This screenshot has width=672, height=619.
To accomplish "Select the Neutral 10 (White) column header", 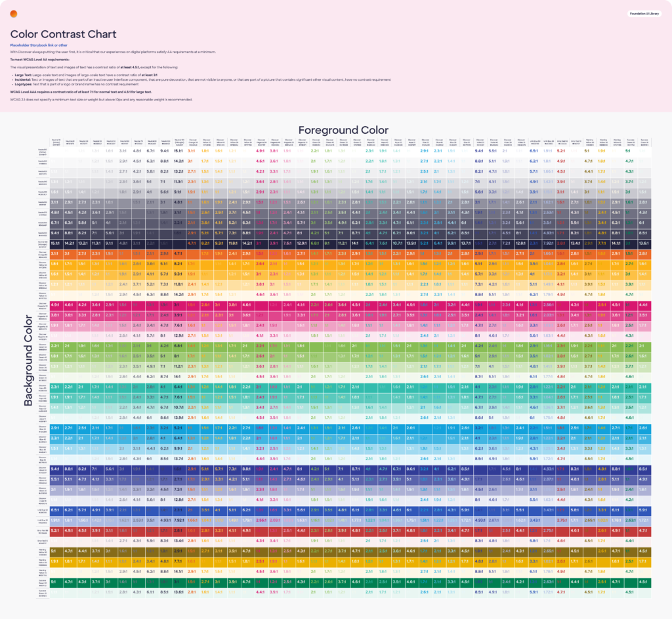I will pos(56,141).
